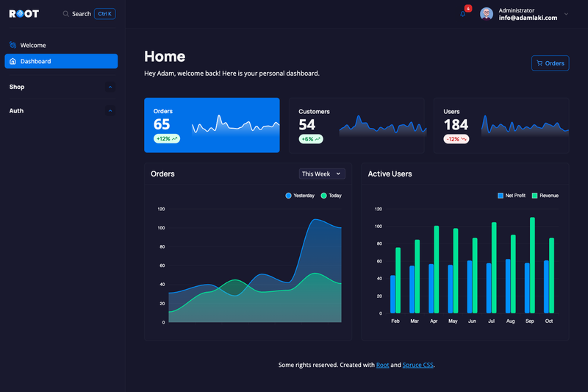Click the -12% trend badge on Users card
The width and height of the screenshot is (588, 392).
click(456, 139)
